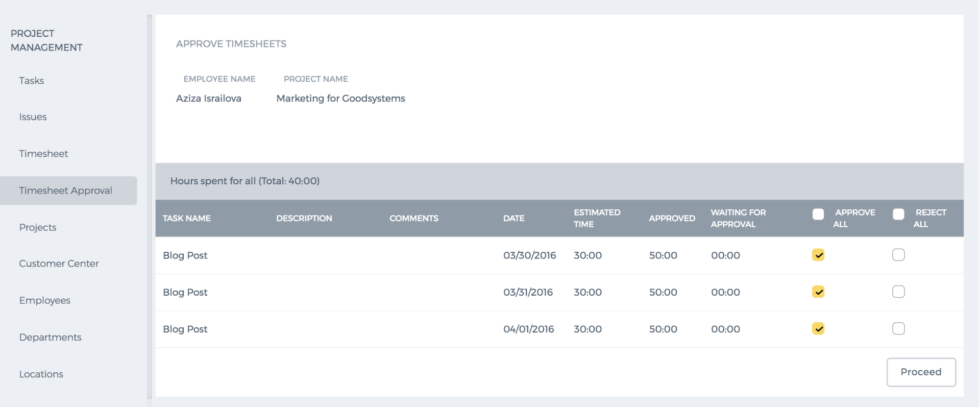The height and width of the screenshot is (407, 980).
Task: Click the sidebar vertical scrollbar
Action: 150,206
